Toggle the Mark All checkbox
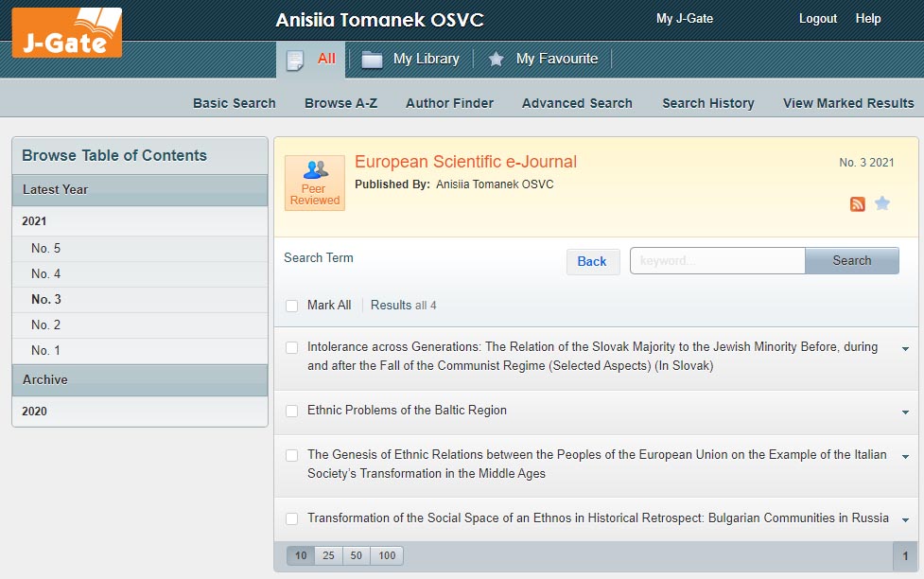The height and width of the screenshot is (579, 924). pyautogui.click(x=291, y=306)
